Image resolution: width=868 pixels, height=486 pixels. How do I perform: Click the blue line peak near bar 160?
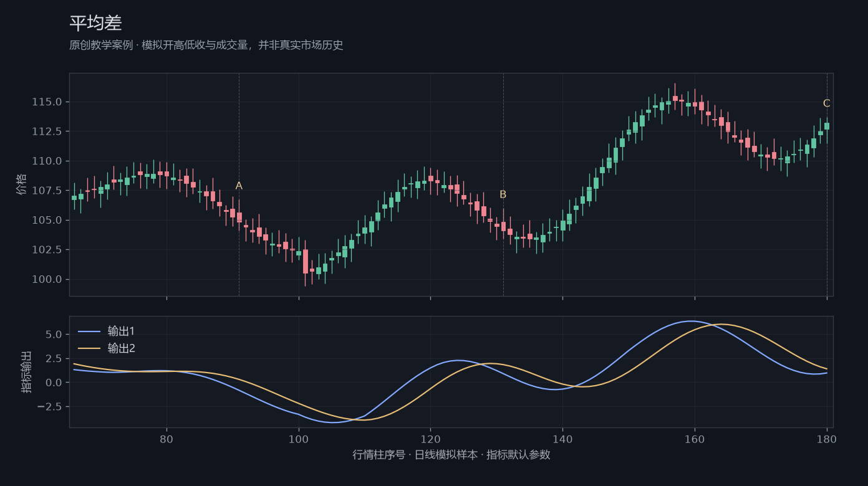(x=690, y=321)
